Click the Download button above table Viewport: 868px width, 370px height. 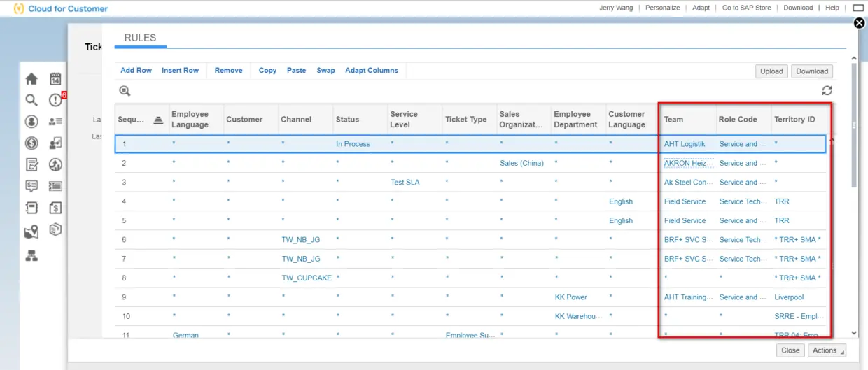click(812, 71)
